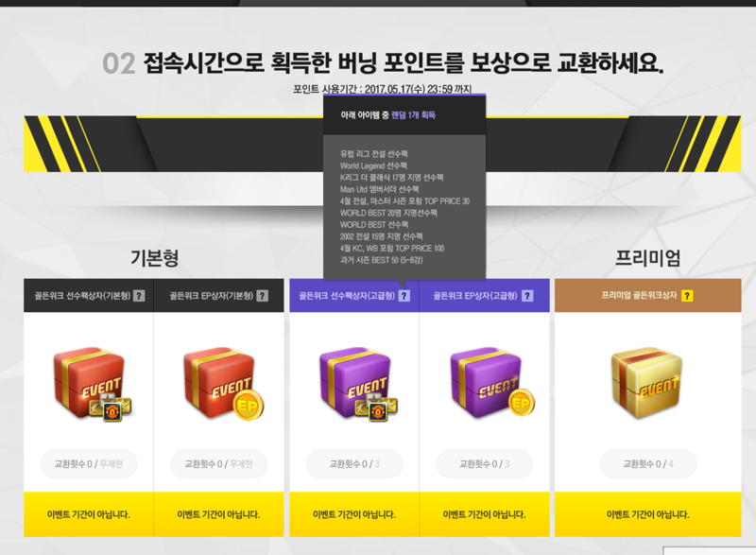Click the red basic EP box icon

click(x=223, y=384)
